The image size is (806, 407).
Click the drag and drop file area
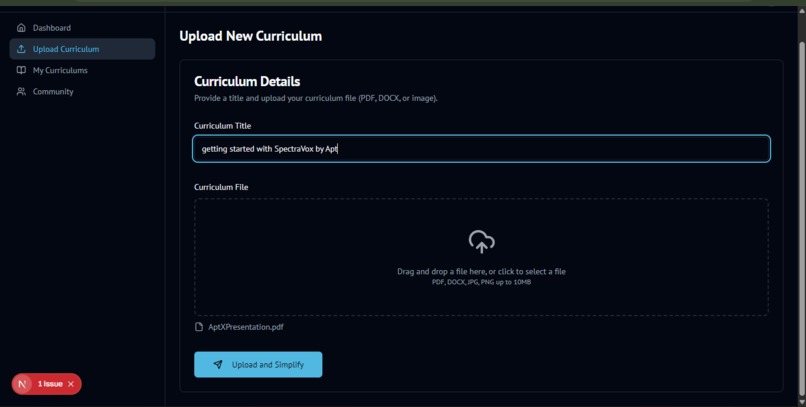[x=481, y=257]
